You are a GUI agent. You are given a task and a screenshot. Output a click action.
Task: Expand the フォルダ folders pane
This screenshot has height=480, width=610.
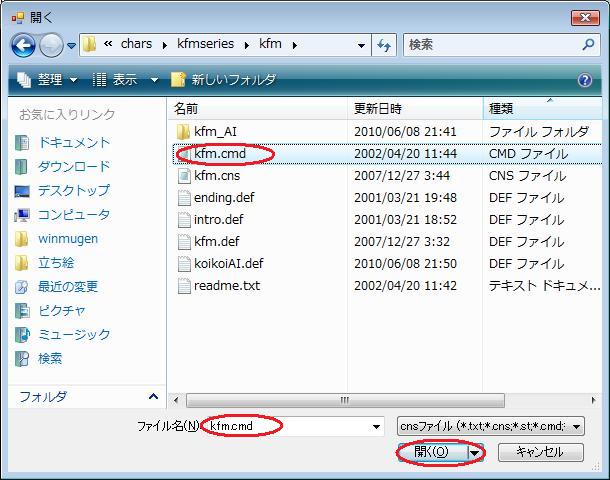click(x=153, y=397)
